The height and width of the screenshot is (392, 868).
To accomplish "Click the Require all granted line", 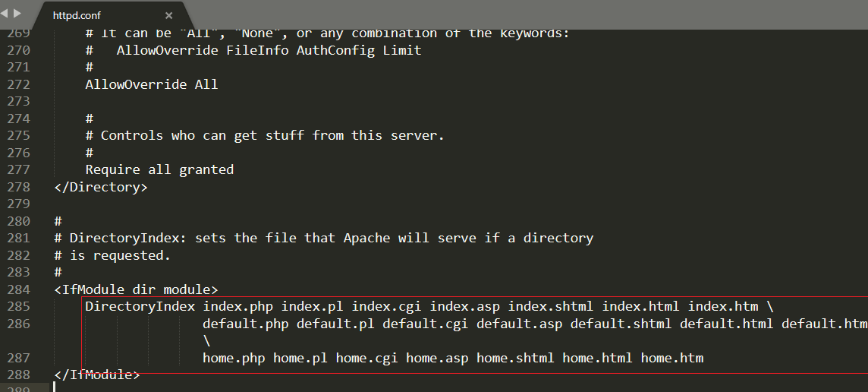I will [159, 169].
